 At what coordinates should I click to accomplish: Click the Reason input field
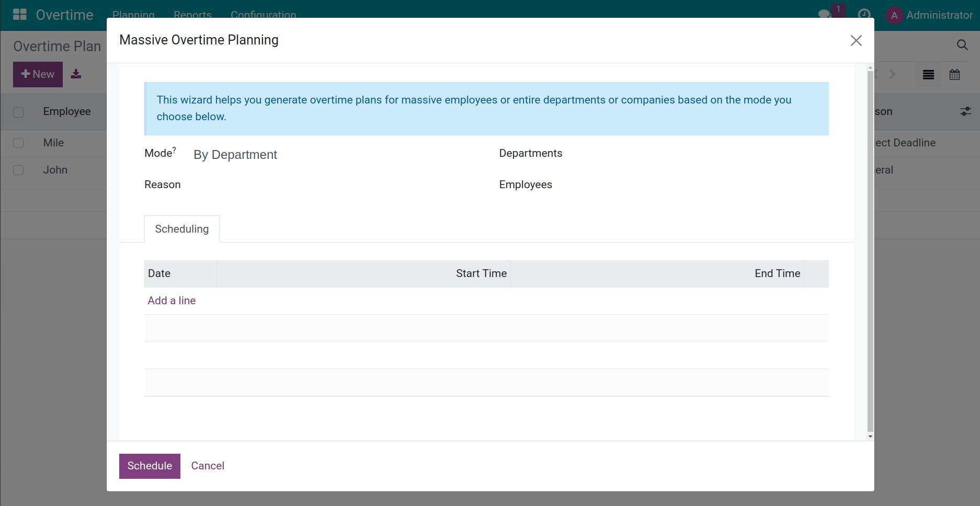click(x=334, y=185)
